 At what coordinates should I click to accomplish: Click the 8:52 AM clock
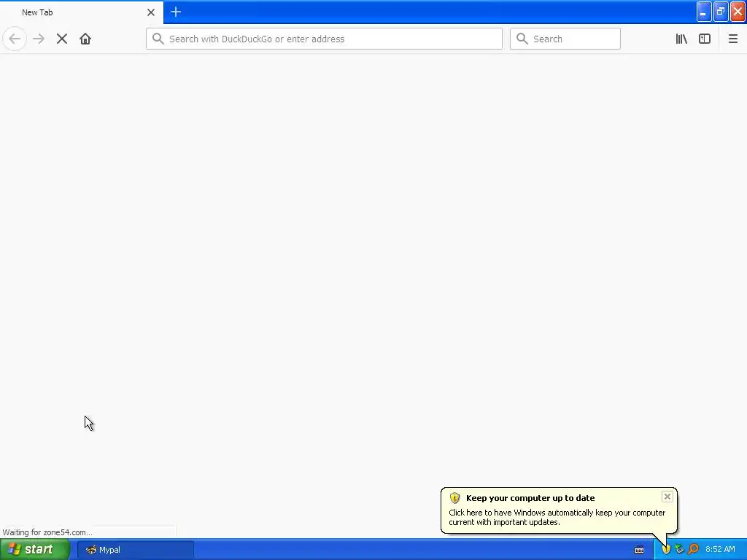point(720,550)
